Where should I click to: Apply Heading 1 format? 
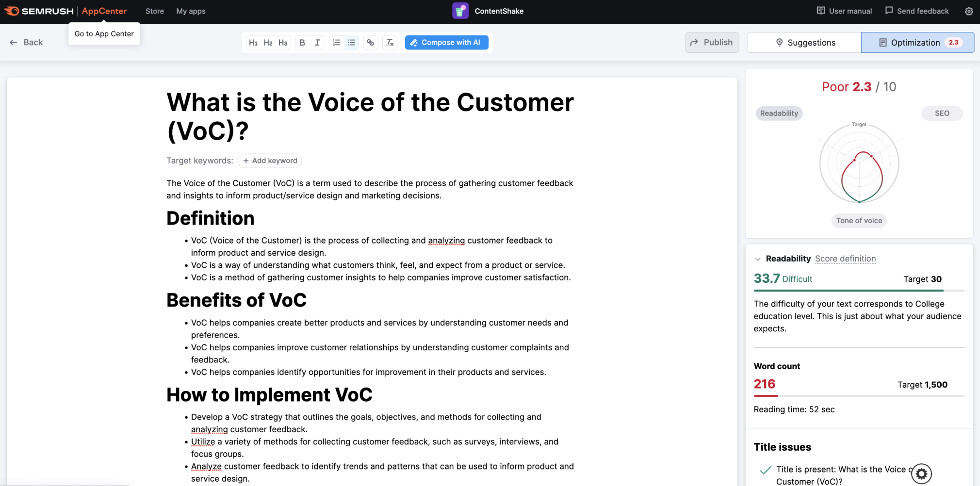(253, 43)
